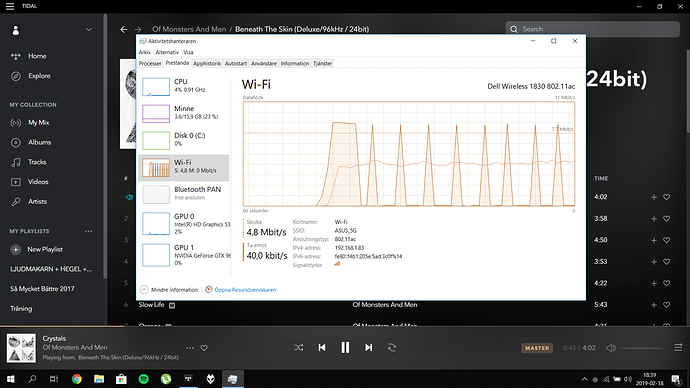This screenshot has width=690, height=388.
Task: Select GPU 0 Intel HD Graphics item
Action: click(184, 223)
